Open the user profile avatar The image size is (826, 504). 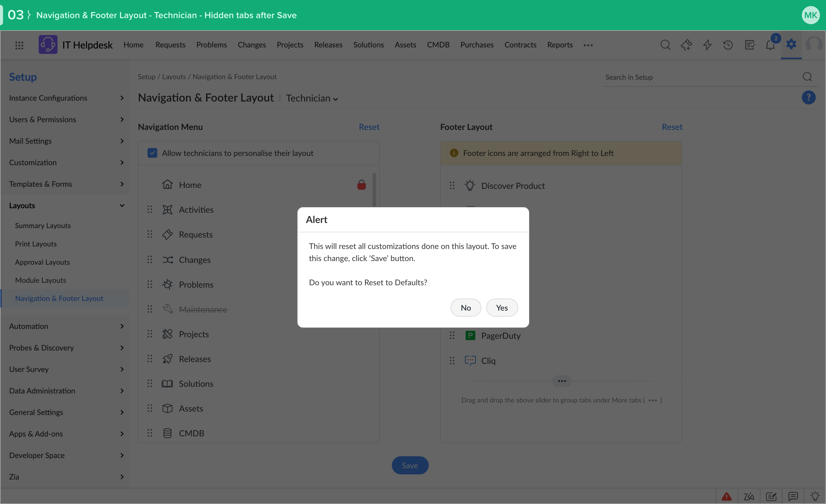click(x=814, y=44)
